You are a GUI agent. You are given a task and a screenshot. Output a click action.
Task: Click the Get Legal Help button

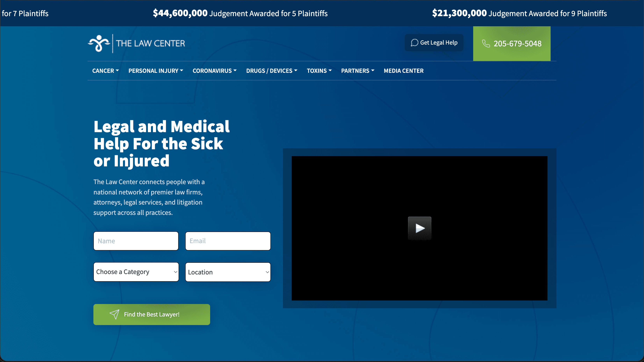pyautogui.click(x=434, y=43)
